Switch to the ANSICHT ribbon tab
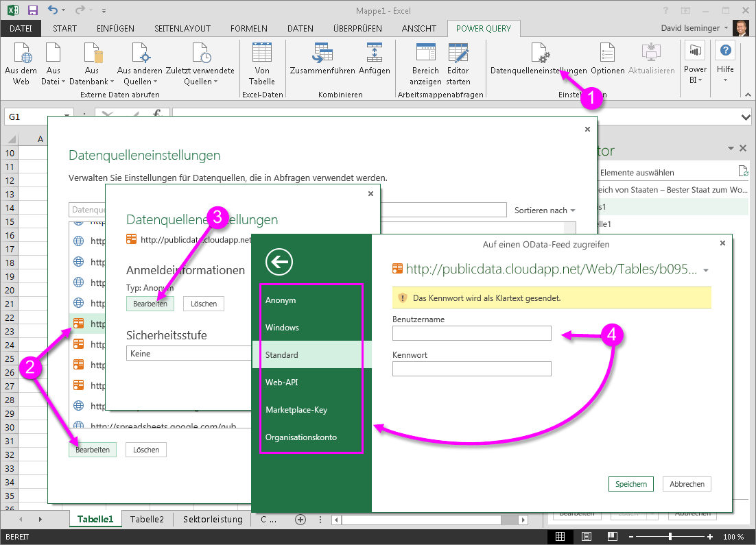The width and height of the screenshot is (756, 545). coord(419,28)
